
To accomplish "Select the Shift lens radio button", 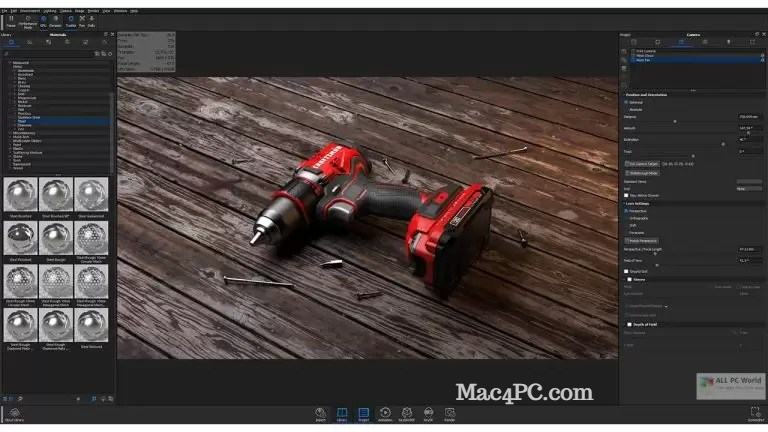I will (626, 225).
